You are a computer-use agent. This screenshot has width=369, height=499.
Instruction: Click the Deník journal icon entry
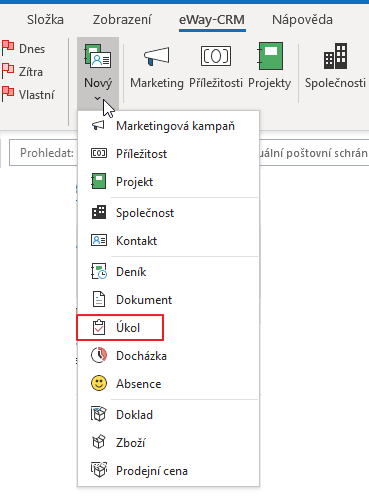[168, 272]
